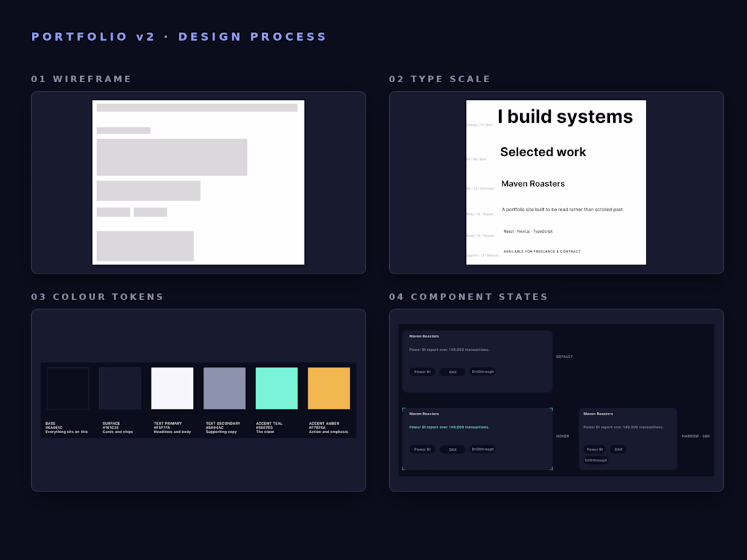Open the wireframe mockup thumbnail
Screen dimensions: 747x560
click(198, 183)
